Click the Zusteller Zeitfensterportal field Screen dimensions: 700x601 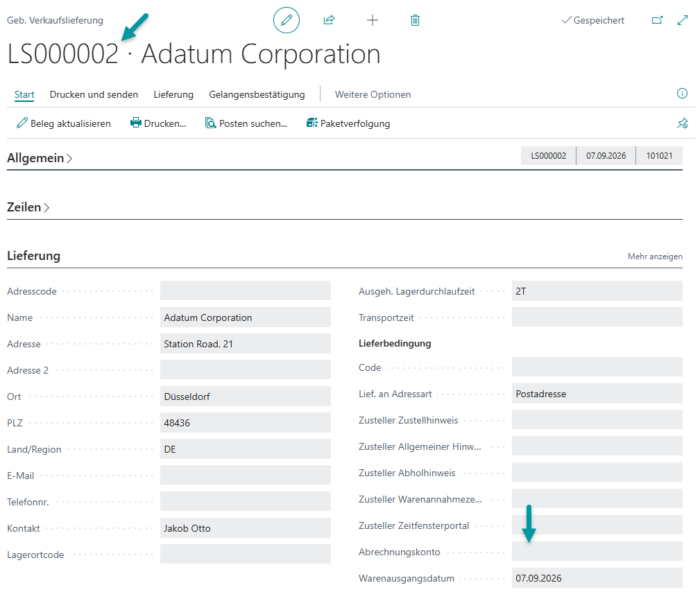[597, 525]
